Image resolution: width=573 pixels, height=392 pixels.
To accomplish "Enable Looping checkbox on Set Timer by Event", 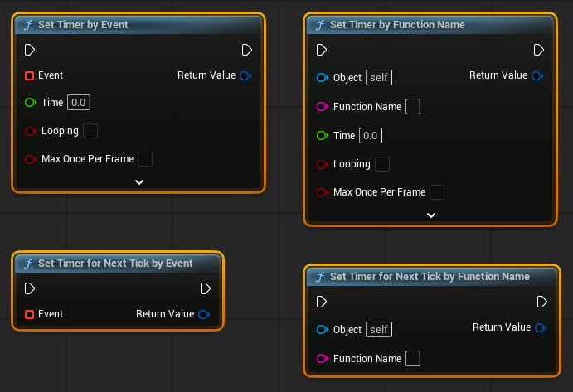I will click(x=90, y=131).
